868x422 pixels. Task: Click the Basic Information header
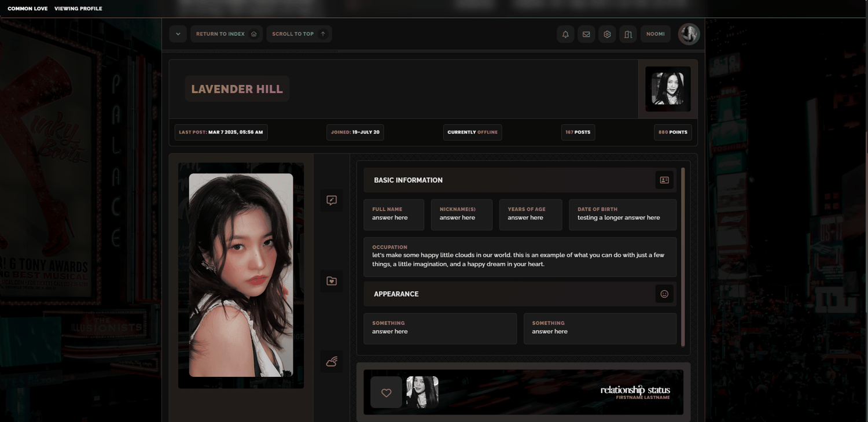coord(520,180)
